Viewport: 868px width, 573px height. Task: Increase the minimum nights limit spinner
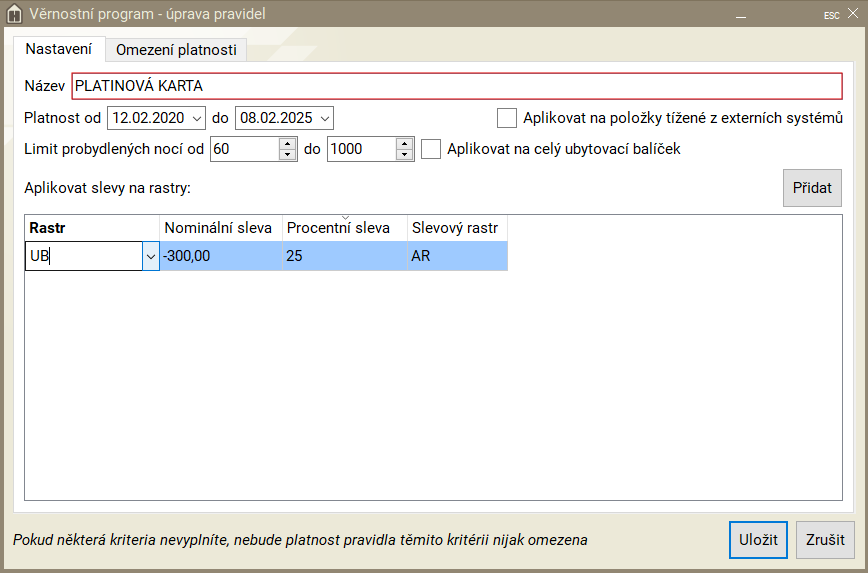click(288, 143)
